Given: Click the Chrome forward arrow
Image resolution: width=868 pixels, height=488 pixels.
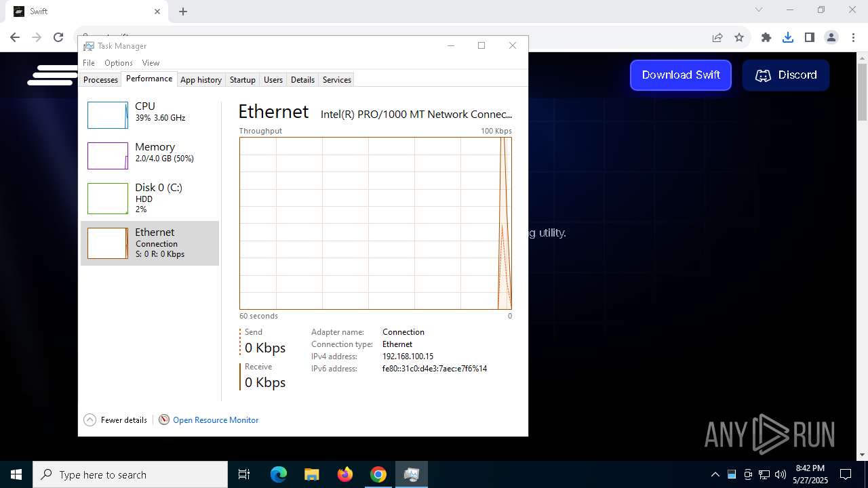Looking at the screenshot, I should pyautogui.click(x=37, y=37).
